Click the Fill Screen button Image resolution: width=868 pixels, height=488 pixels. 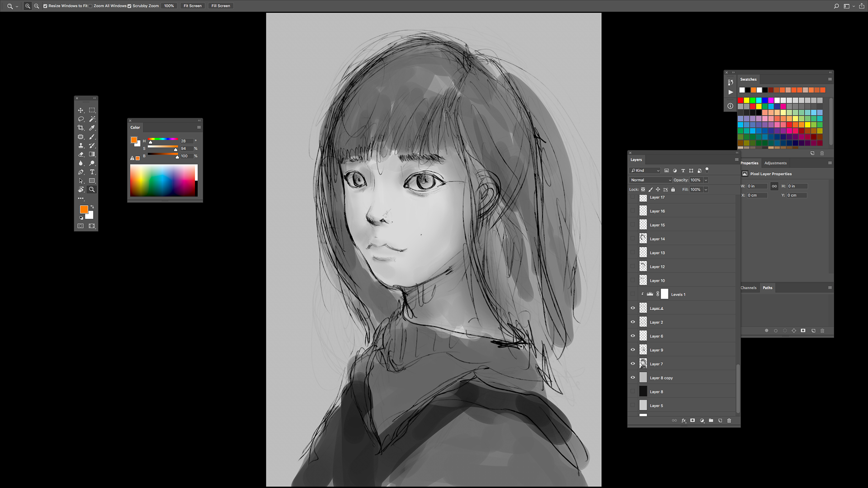(x=221, y=6)
